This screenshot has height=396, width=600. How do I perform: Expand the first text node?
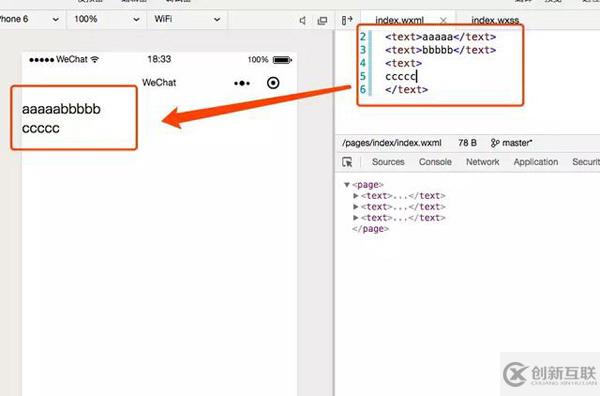click(x=356, y=196)
